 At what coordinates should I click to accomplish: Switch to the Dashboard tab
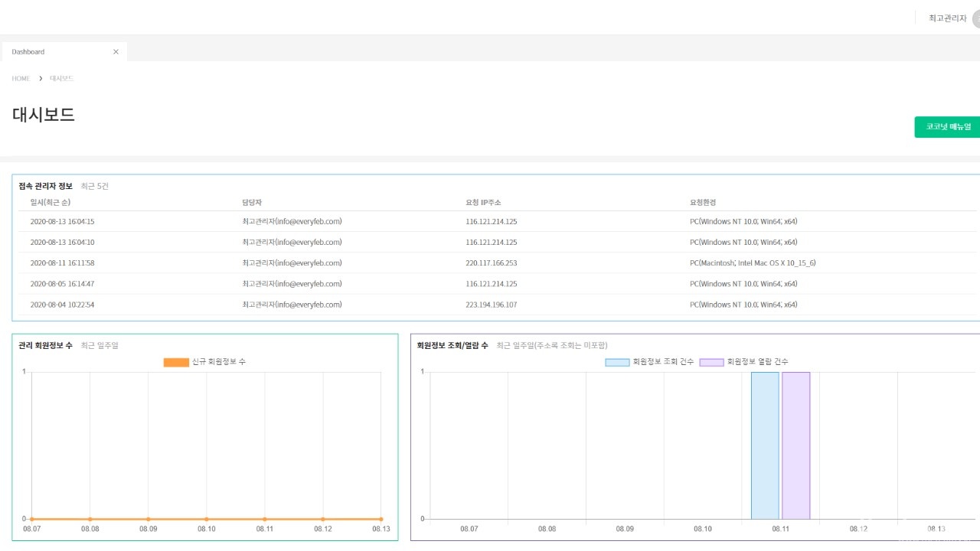pyautogui.click(x=28, y=52)
